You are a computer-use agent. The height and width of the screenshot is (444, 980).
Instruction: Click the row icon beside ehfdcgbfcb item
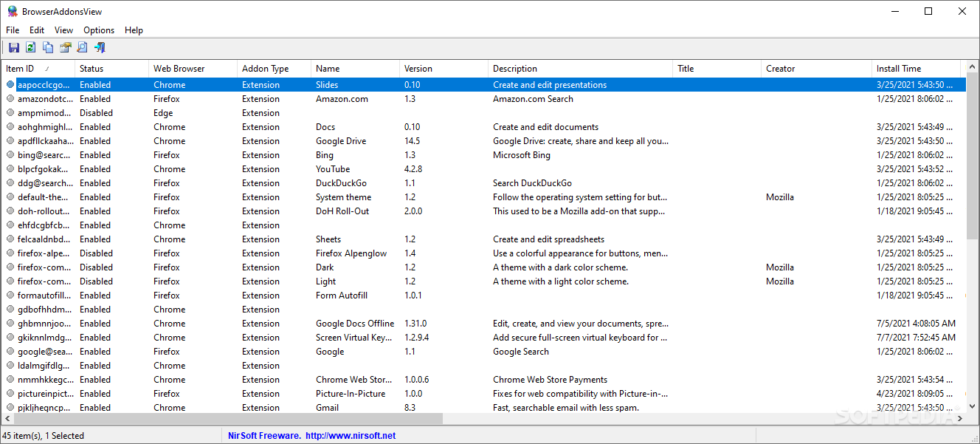tap(10, 225)
